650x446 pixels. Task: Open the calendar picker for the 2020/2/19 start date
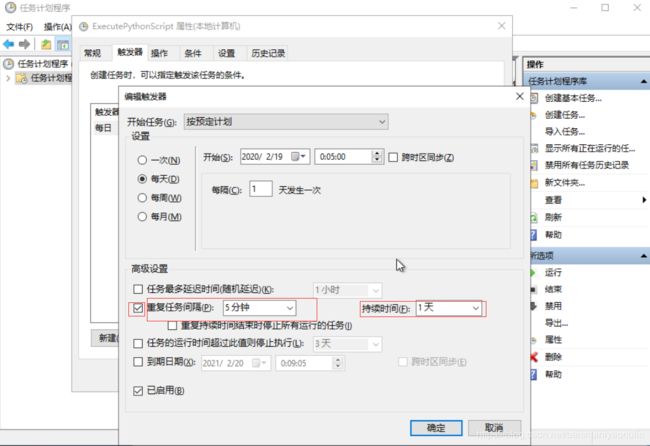[x=298, y=157]
